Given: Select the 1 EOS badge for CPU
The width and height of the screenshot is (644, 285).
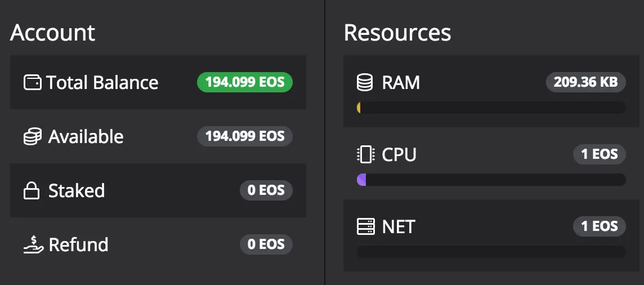Looking at the screenshot, I should point(599,154).
